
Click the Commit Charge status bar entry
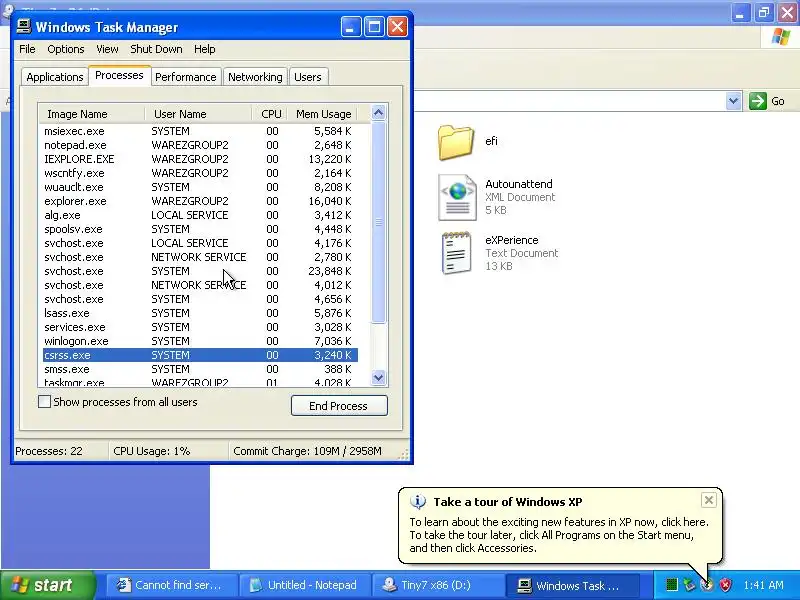(x=307, y=451)
